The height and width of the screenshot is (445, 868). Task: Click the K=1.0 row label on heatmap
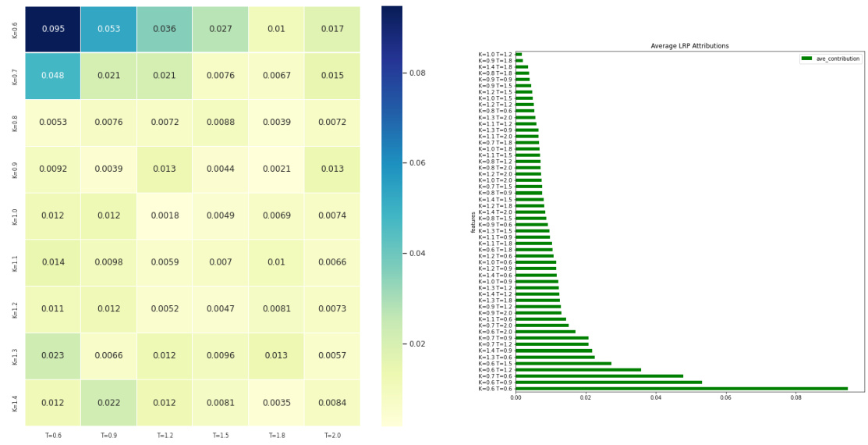pos(14,216)
